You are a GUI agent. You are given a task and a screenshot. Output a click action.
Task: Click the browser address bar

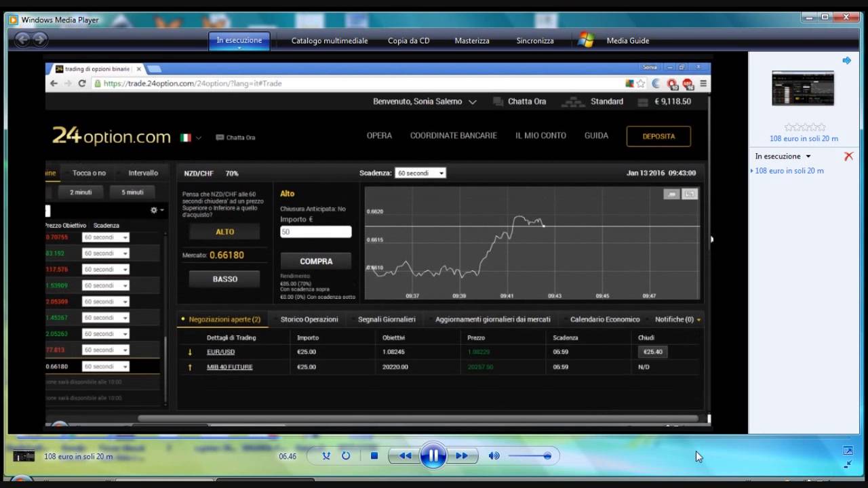click(359, 83)
